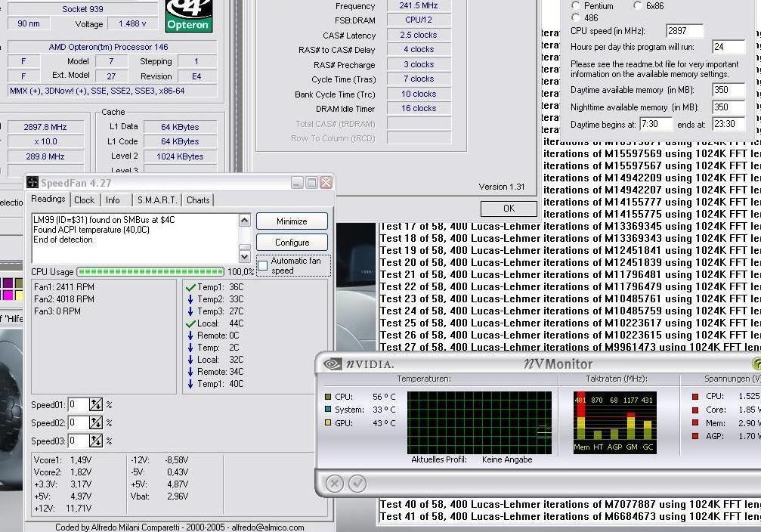Switch to the Clock tab in SpeedFan
This screenshot has height=532, width=761.
pos(85,200)
